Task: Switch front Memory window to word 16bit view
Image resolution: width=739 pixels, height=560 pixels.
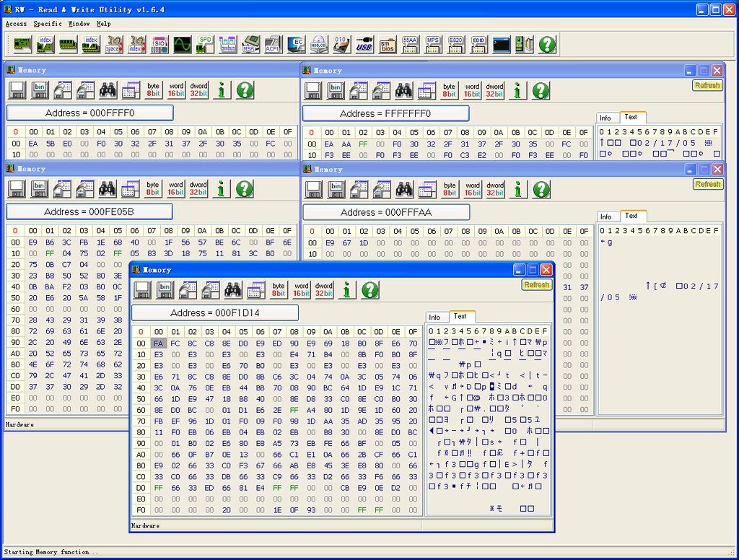Action: click(301, 289)
